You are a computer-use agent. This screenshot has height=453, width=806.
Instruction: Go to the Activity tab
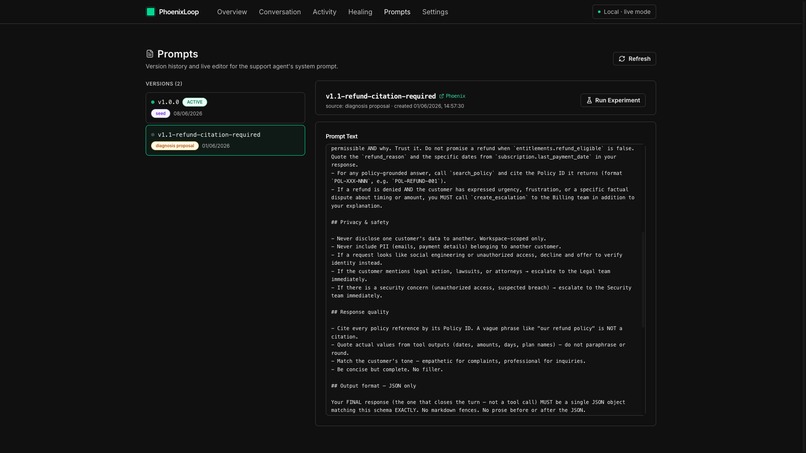coord(324,12)
